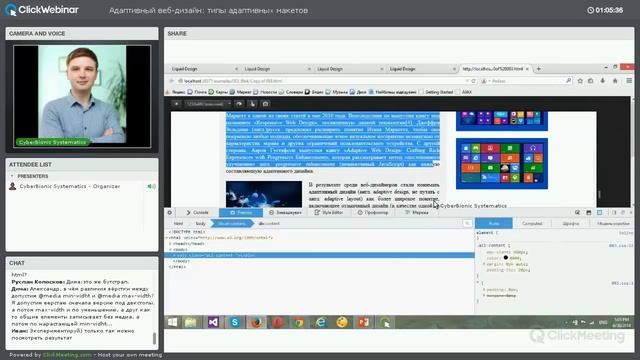Viewport: 640px width, 360px height.
Task: Open Skype from the taskbar
Action: tap(235, 322)
